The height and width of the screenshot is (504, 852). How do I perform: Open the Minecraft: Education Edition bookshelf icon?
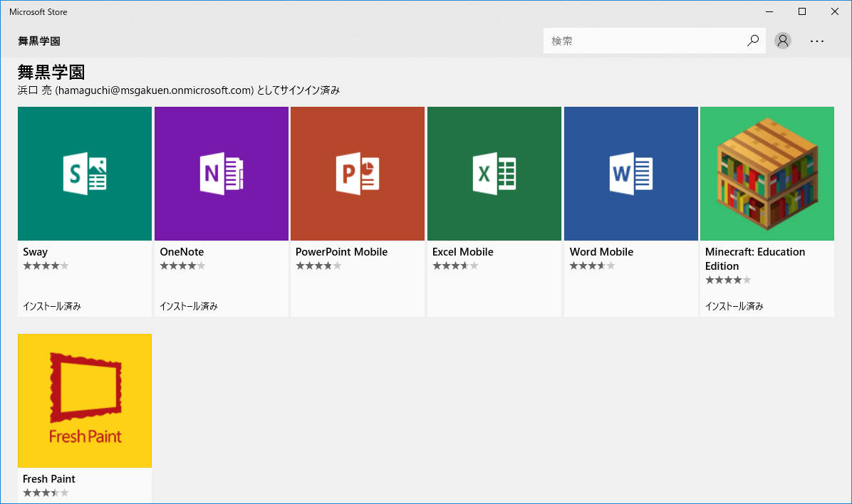767,174
